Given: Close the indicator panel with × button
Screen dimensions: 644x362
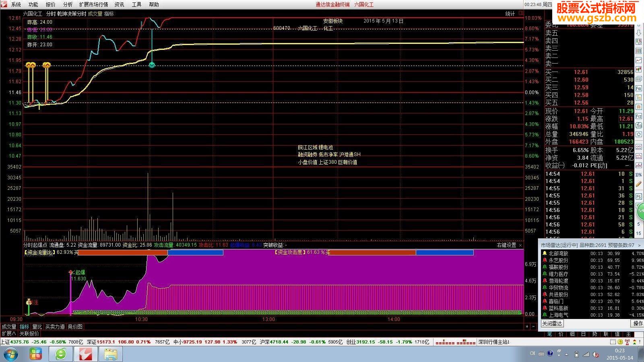Looking at the screenshot, I should point(520,245).
